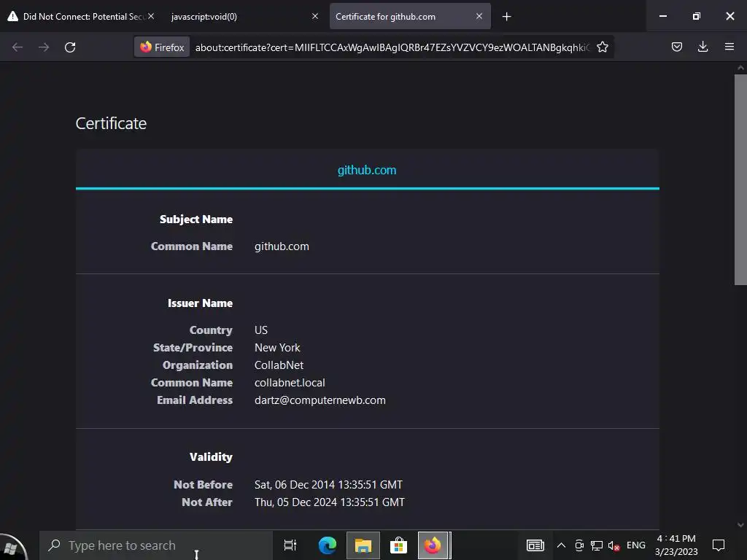The height and width of the screenshot is (560, 747).
Task: Click the scroll down arrow
Action: coord(740,525)
